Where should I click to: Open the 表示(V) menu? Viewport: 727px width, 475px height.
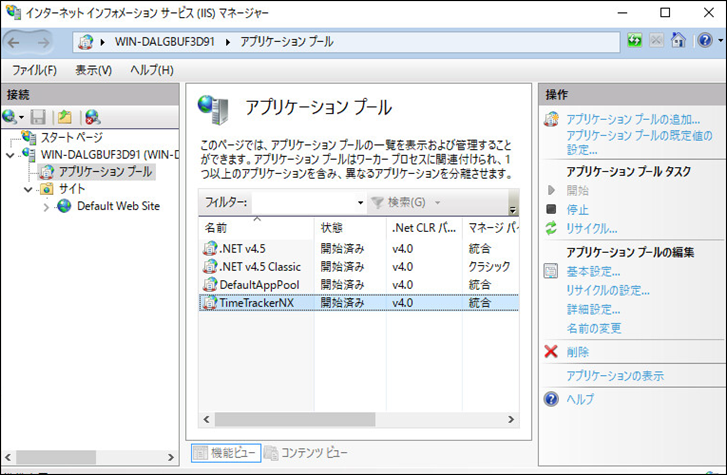pyautogui.click(x=93, y=70)
